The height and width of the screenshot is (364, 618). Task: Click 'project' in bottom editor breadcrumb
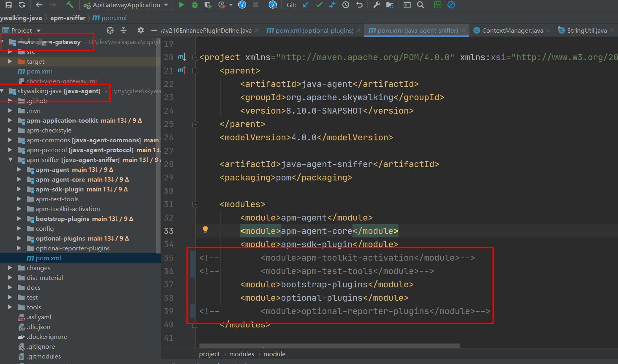tap(209, 354)
